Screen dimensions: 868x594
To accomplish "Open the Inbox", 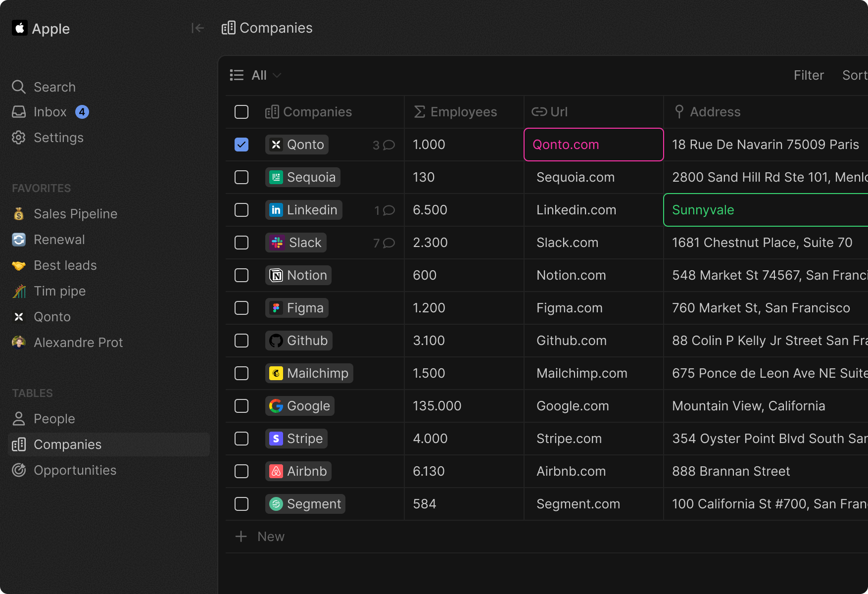I will tap(50, 112).
